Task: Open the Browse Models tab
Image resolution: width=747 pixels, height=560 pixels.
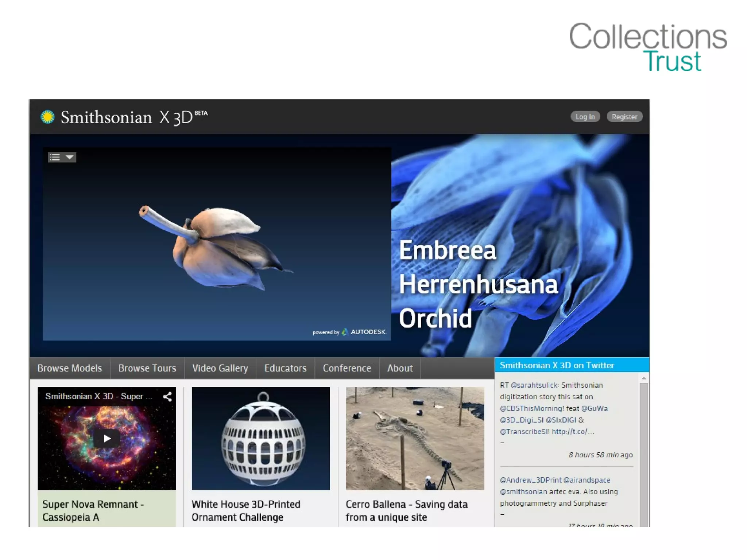Action: point(70,368)
